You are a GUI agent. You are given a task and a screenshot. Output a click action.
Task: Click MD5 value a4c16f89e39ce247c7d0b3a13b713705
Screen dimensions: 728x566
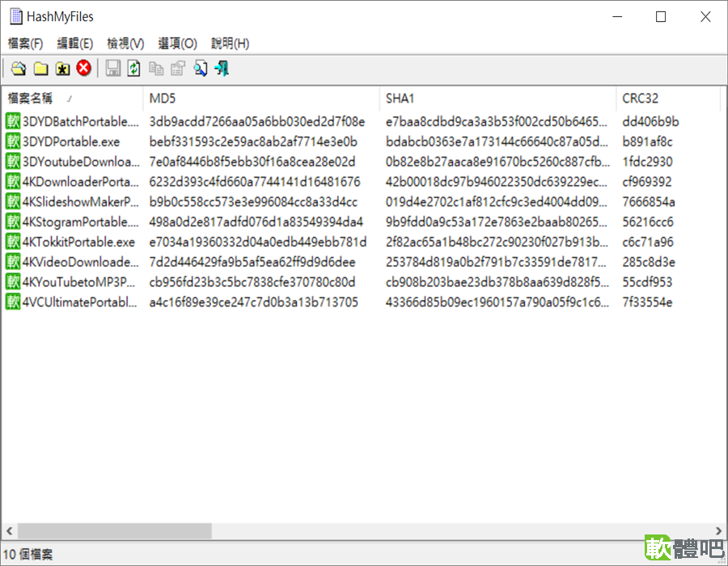(x=253, y=302)
